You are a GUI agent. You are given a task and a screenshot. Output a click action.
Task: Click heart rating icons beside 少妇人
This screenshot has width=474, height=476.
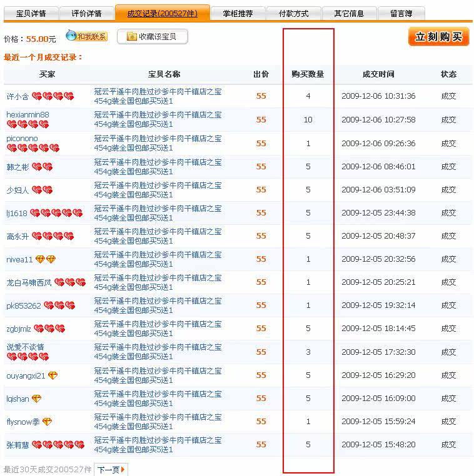click(43, 190)
